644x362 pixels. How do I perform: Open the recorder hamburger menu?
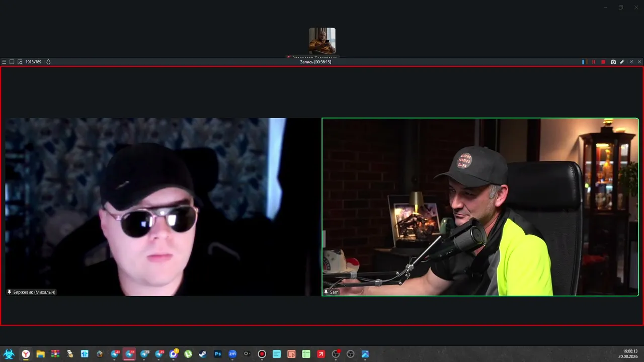click(x=4, y=62)
